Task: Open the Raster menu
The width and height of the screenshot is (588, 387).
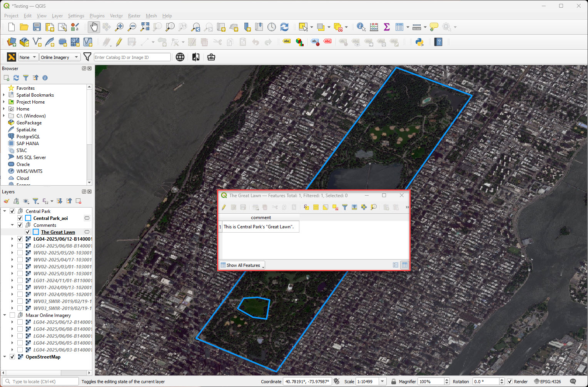Action: point(134,16)
